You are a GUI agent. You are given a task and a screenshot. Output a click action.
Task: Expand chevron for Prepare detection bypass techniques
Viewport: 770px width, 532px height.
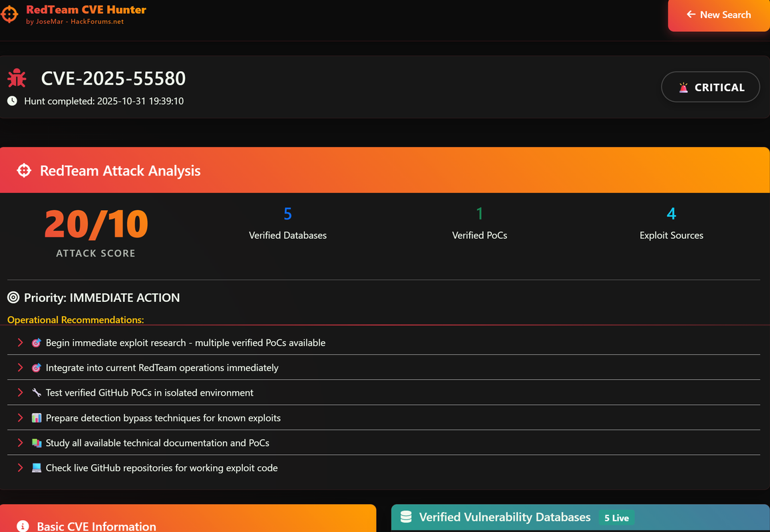click(x=20, y=418)
